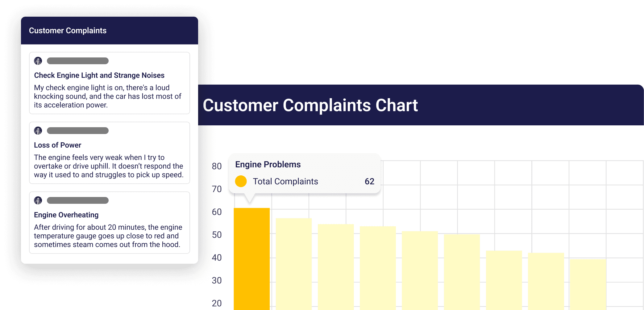Viewport: 644px width, 310px height.
Task: Click the 20 label on the vertical axis
Action: 217,303
